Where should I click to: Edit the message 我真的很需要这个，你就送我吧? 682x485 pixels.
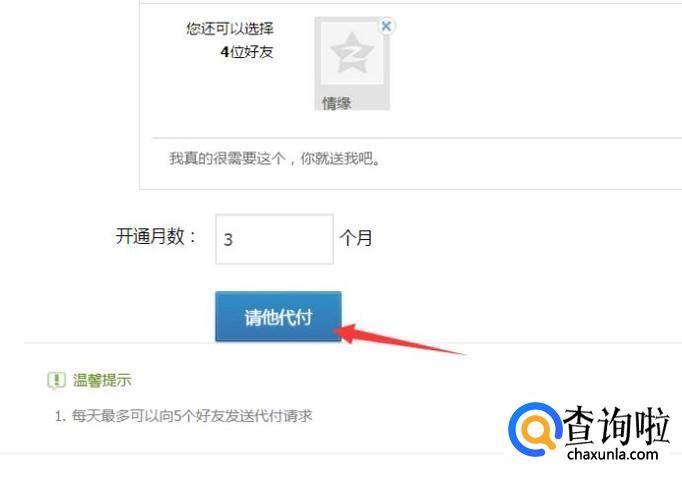(x=275, y=158)
